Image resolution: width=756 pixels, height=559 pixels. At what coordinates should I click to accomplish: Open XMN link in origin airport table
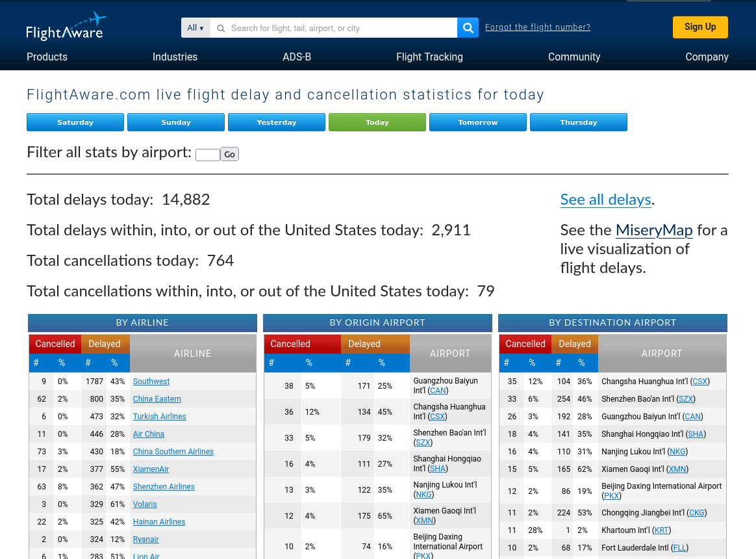pyautogui.click(x=424, y=521)
